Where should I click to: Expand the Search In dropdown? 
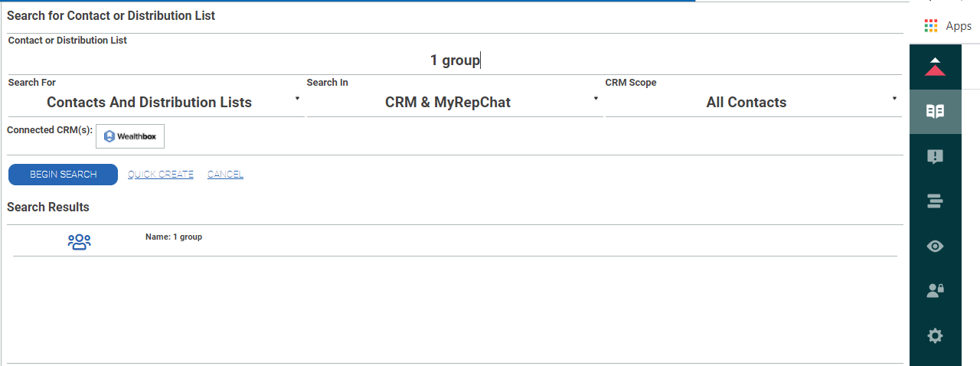[596, 99]
